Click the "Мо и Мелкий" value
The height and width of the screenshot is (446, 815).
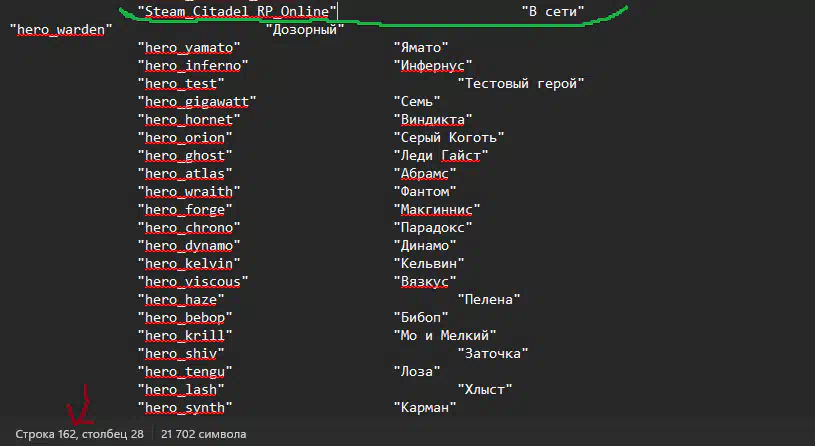pos(445,336)
